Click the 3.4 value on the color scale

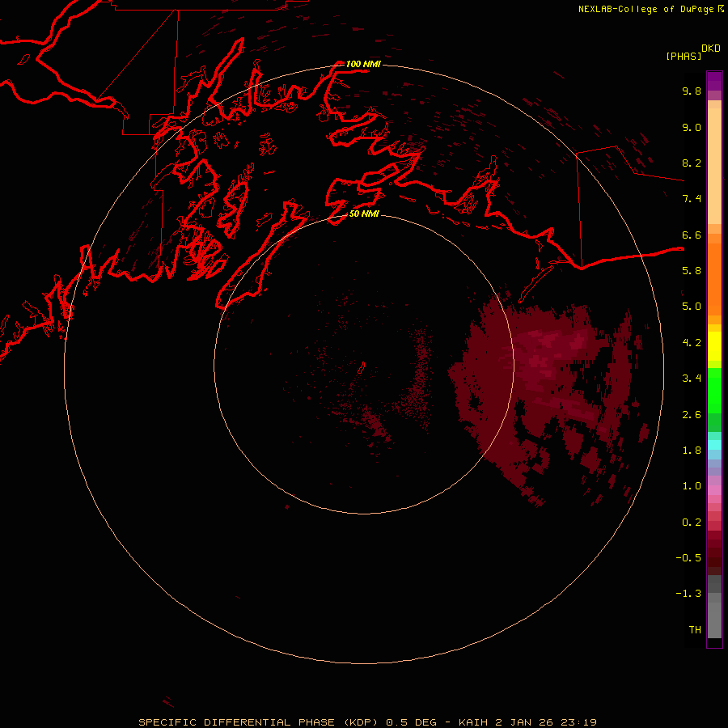tap(692, 379)
